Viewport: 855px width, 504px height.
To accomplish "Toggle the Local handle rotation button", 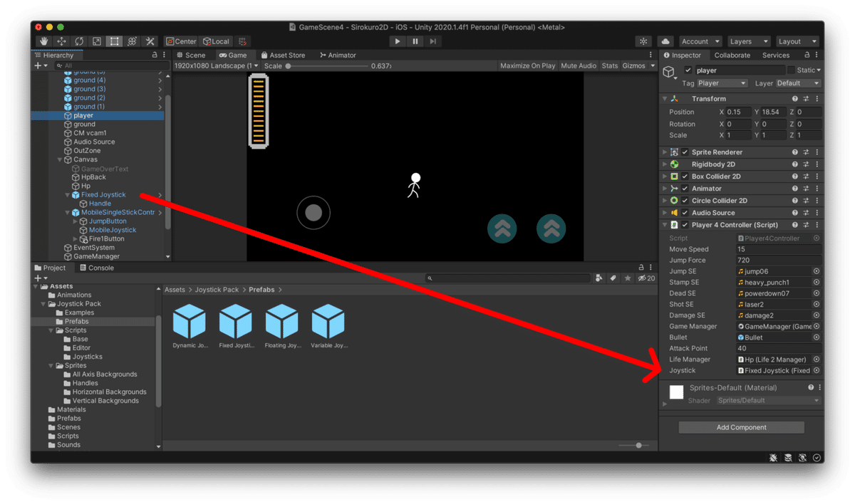I will point(216,41).
